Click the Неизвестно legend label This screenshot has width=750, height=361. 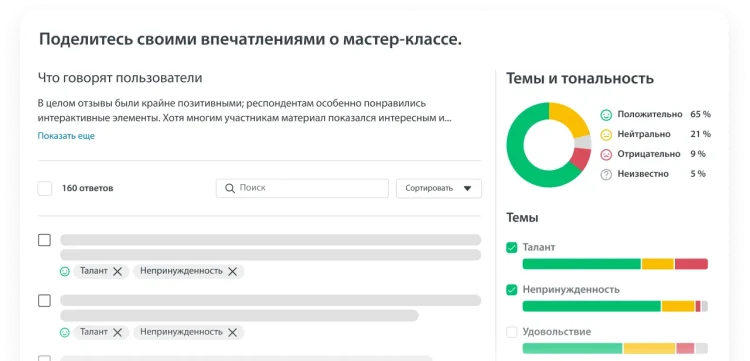point(643,174)
